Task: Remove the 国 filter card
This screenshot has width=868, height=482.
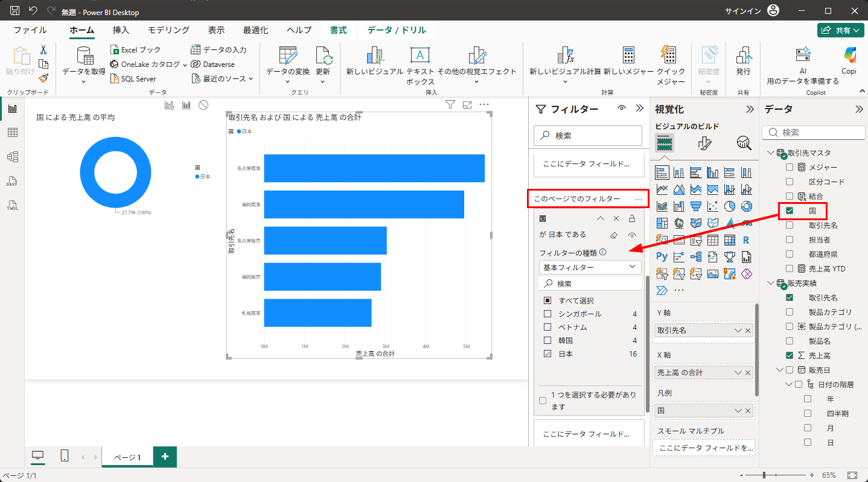Action: tap(616, 218)
